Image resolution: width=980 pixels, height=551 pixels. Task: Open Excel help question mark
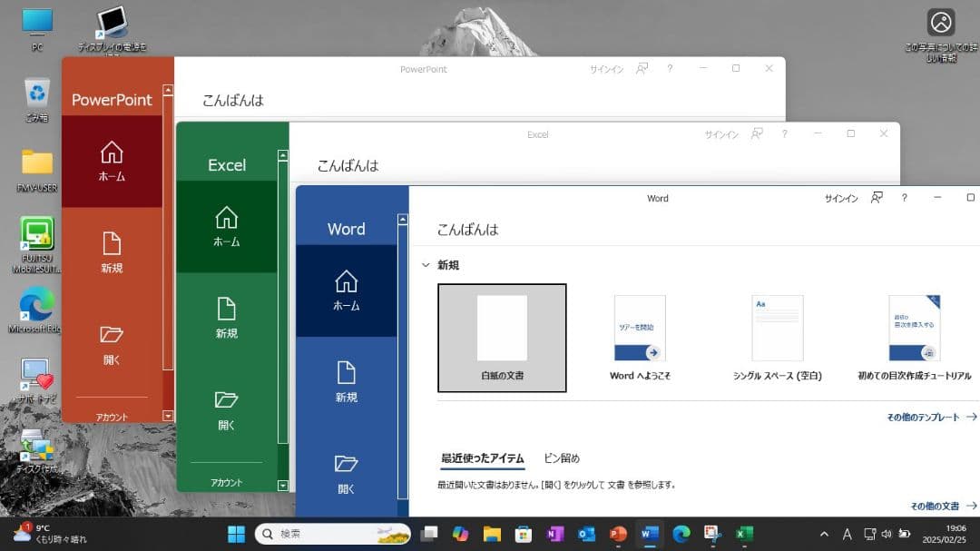pyautogui.click(x=784, y=133)
